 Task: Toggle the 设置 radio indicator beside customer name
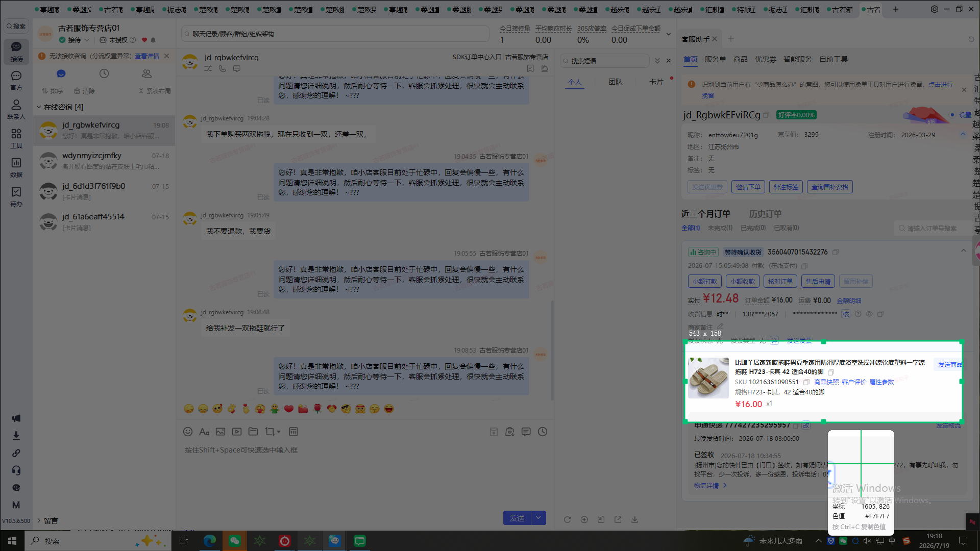(952, 115)
